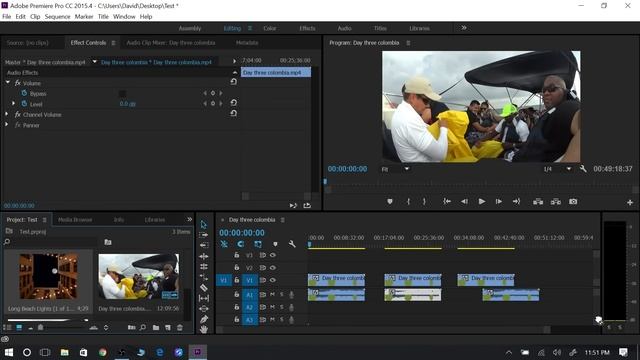
Task: Toggle the Level animation stopwatch
Action: (x=24, y=104)
